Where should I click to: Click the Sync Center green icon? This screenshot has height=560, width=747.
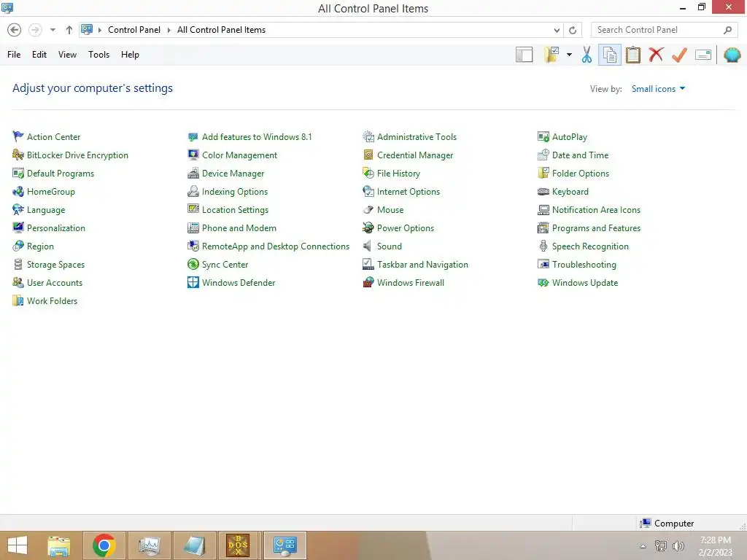coord(193,264)
